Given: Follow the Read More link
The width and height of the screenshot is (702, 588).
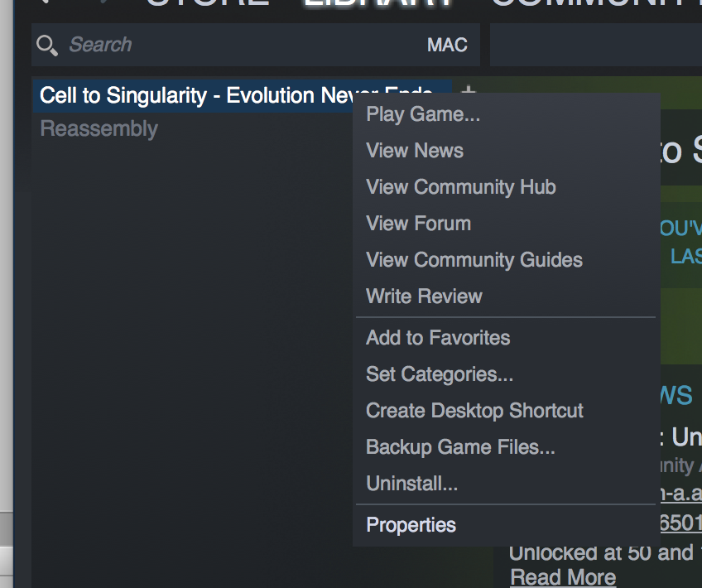Looking at the screenshot, I should point(563,577).
